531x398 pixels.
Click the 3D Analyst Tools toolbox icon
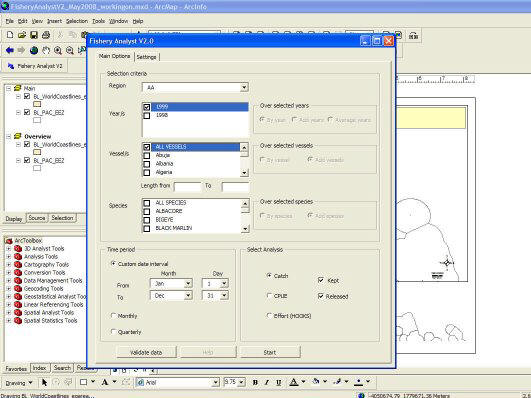18,249
